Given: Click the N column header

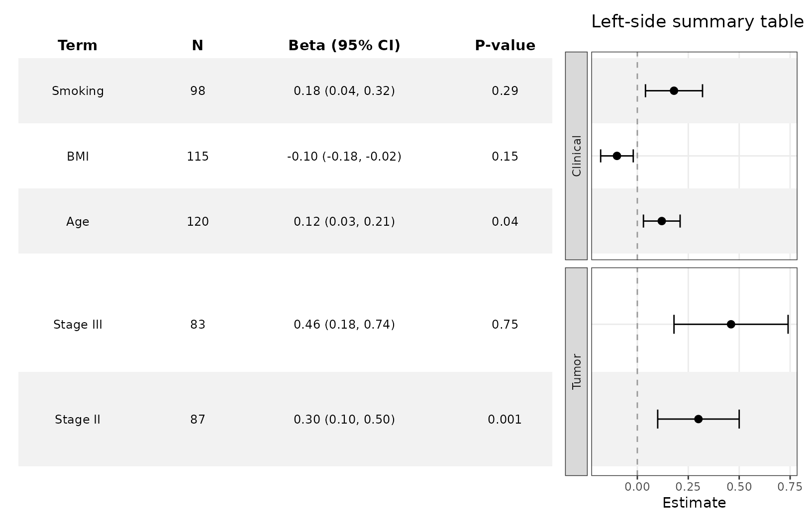Looking at the screenshot, I should point(198,46).
